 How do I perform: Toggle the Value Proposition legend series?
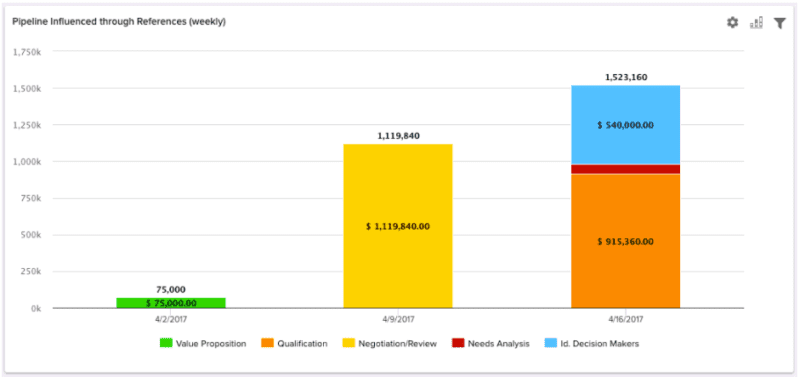[203, 343]
